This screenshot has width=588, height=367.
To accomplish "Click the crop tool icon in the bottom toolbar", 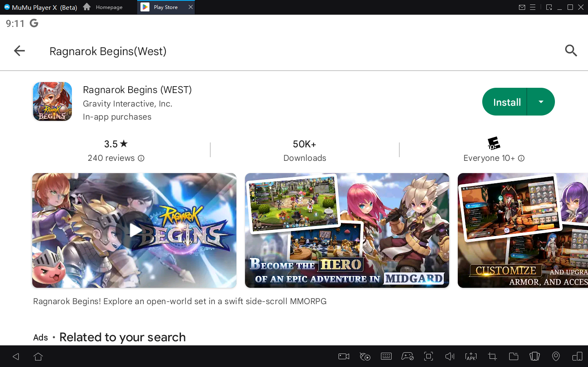I will (492, 356).
